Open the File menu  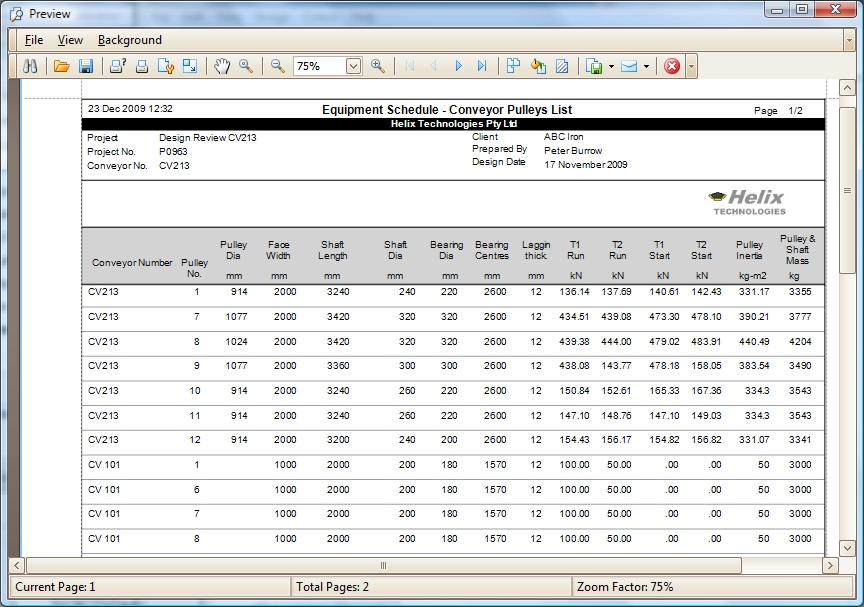(34, 40)
